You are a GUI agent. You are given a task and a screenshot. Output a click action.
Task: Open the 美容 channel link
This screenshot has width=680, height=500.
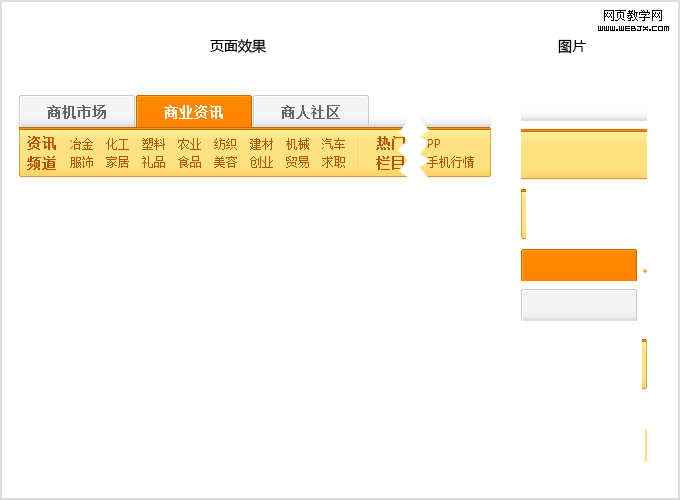226,162
